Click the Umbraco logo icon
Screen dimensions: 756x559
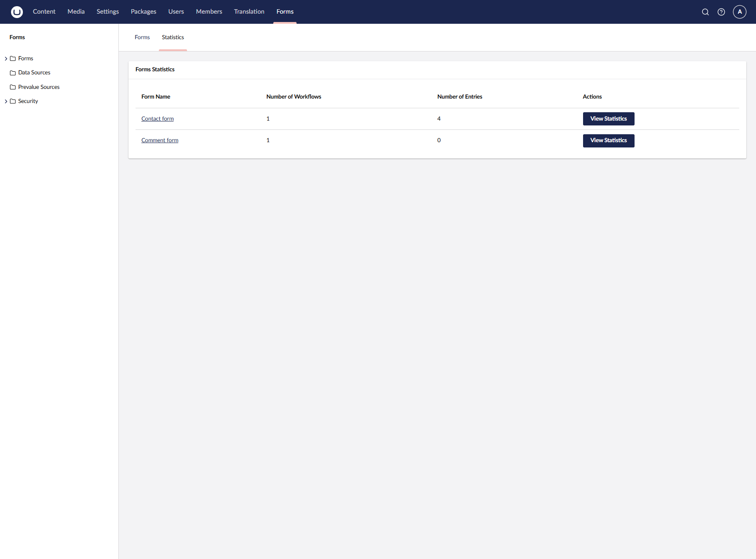(x=17, y=12)
